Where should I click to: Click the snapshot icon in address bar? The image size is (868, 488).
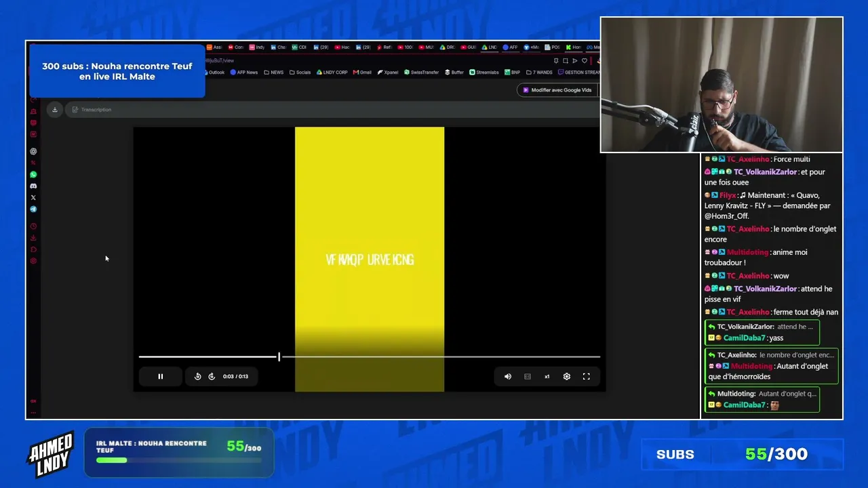(566, 60)
